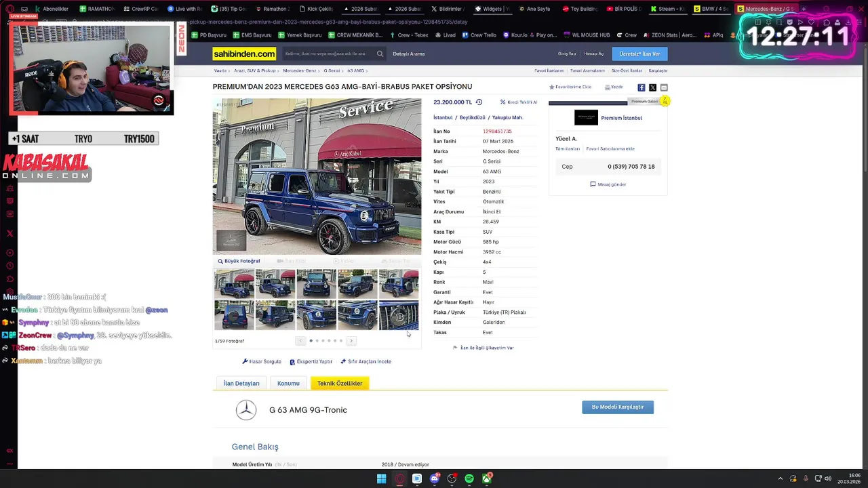Select the second photo pagination dot

[x=317, y=341]
